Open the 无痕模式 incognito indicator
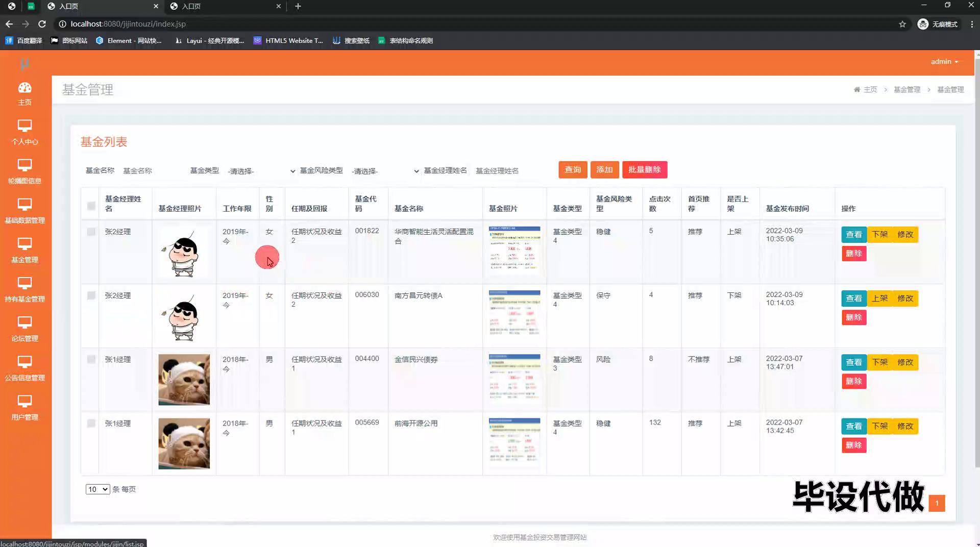Viewport: 980px width, 547px height. click(938, 24)
